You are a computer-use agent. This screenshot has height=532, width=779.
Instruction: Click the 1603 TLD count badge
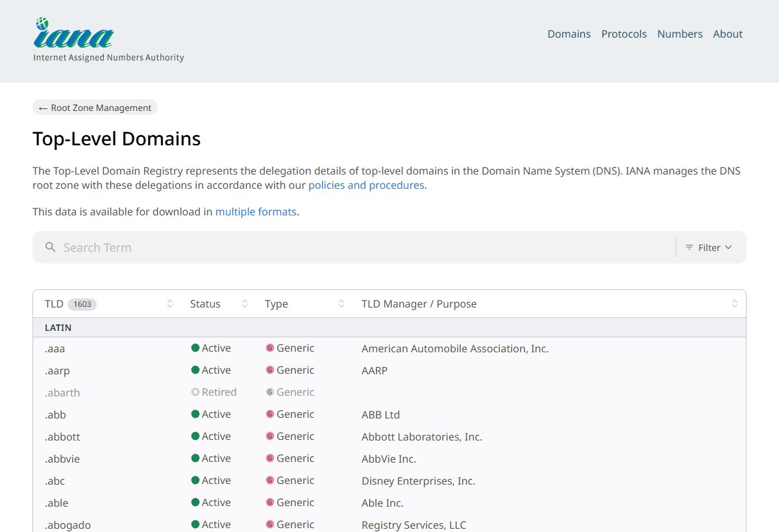82,304
